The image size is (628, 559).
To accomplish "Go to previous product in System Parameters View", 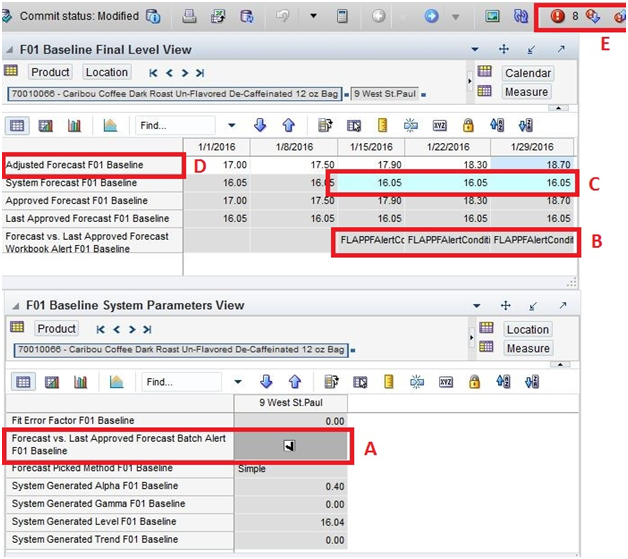I will [x=117, y=329].
